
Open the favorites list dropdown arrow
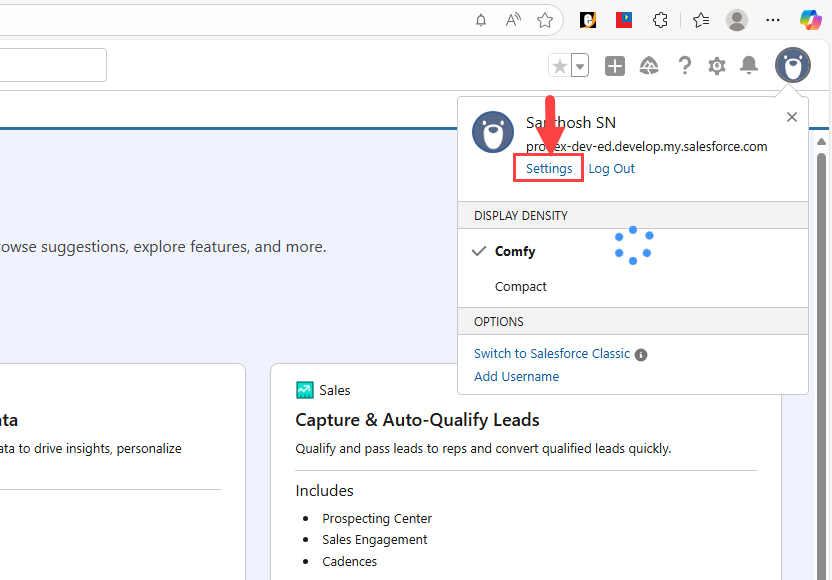coord(580,66)
